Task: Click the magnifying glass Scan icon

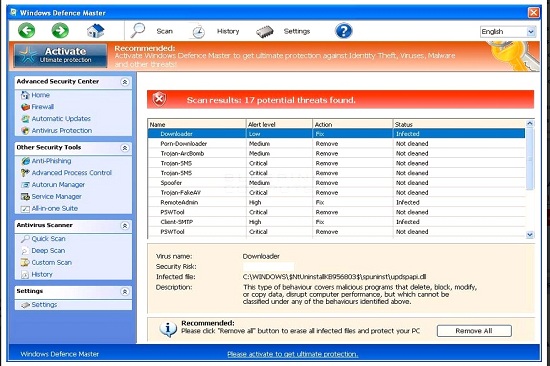Action: click(x=138, y=31)
